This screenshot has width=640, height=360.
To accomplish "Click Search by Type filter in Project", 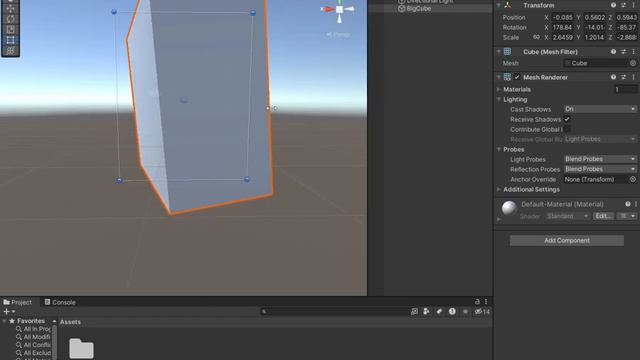I will click(x=426, y=312).
